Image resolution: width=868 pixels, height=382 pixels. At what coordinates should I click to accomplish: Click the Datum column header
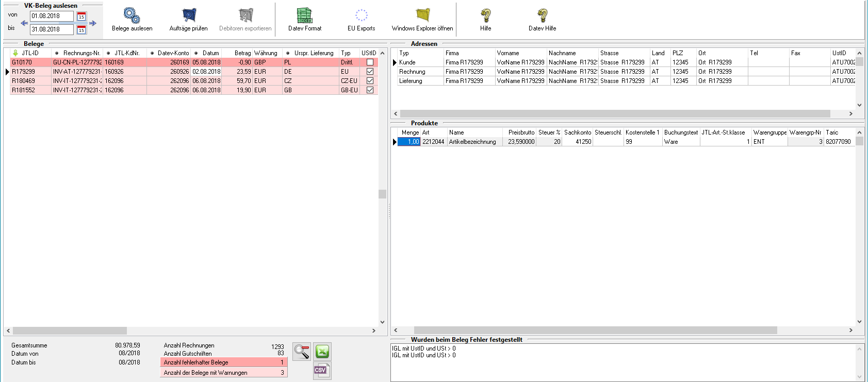tap(210, 53)
